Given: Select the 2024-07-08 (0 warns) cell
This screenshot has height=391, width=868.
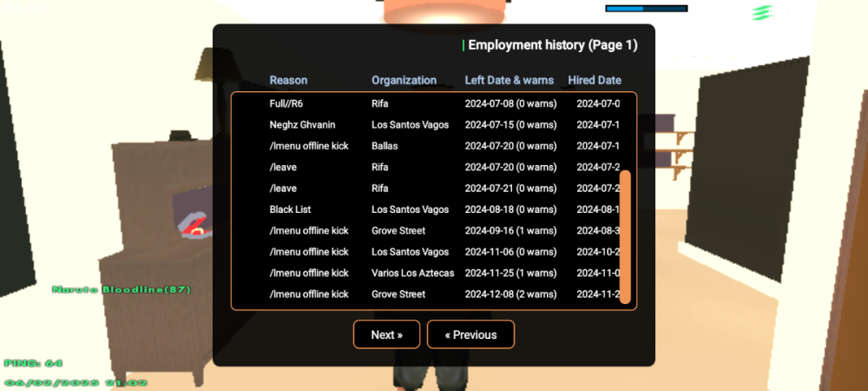Looking at the screenshot, I should 510,103.
